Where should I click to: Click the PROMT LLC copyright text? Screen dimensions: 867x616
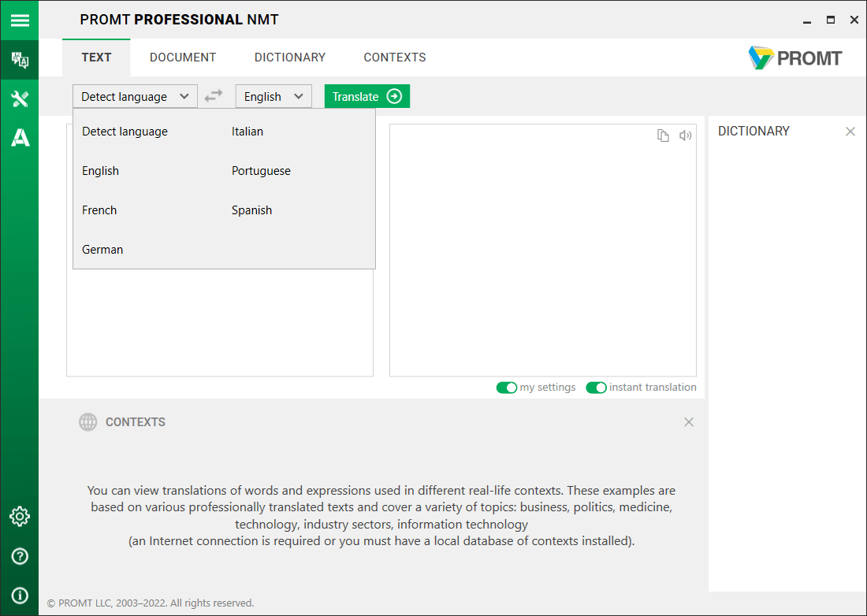(151, 603)
